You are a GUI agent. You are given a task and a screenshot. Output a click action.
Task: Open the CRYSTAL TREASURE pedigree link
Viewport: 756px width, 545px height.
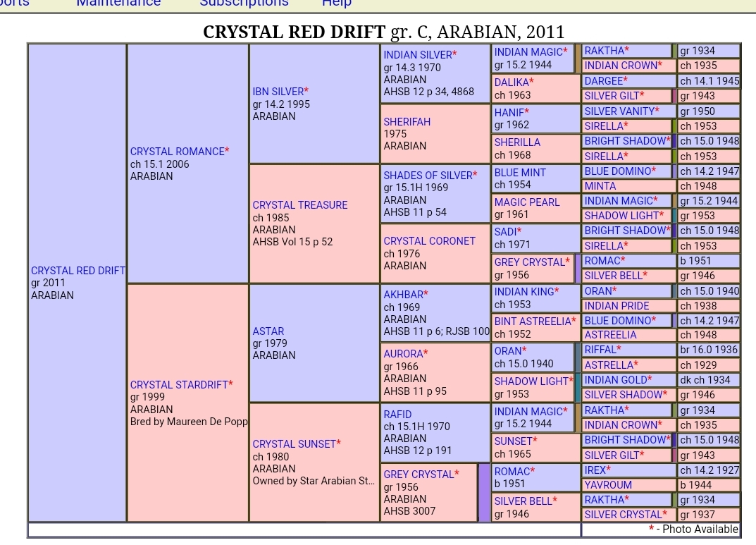[299, 205]
